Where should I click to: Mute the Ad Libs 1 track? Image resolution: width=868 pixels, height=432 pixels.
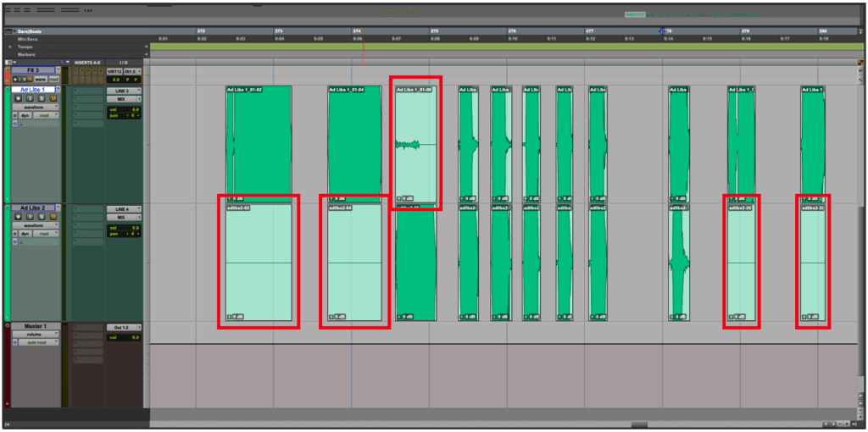[53, 98]
